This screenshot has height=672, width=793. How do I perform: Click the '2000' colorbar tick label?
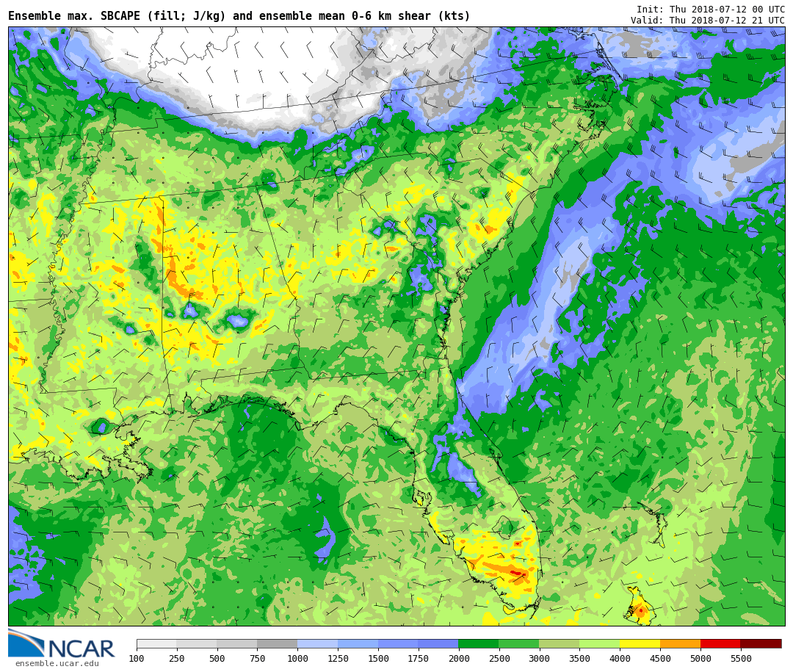[458, 659]
